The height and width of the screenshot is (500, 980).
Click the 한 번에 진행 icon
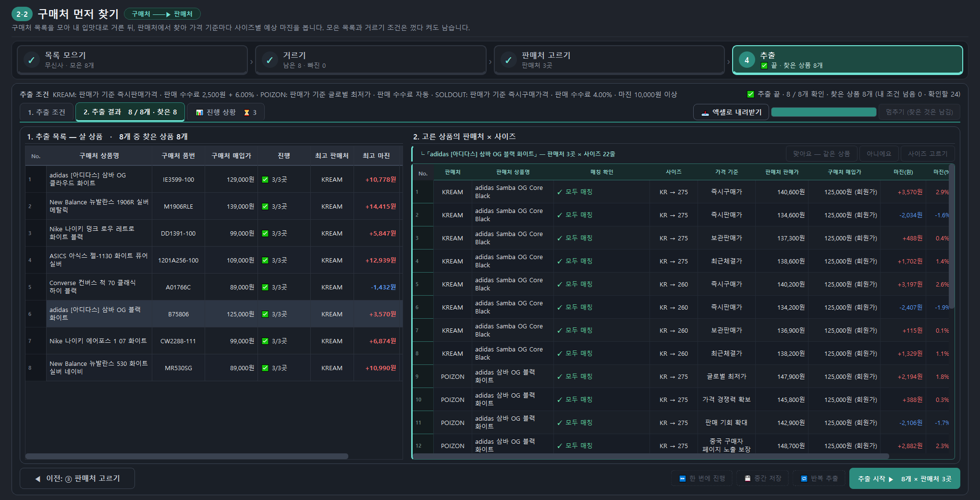click(x=682, y=478)
